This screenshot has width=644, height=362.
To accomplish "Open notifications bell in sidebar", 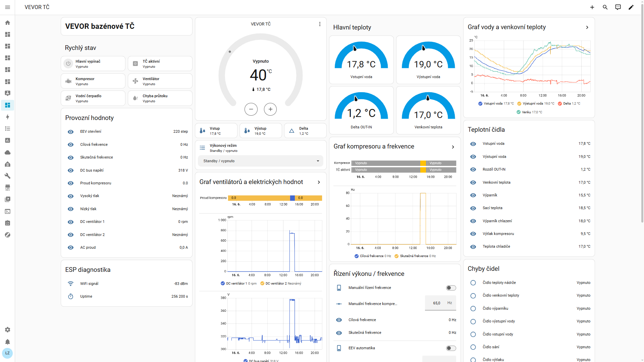I will 7,342.
